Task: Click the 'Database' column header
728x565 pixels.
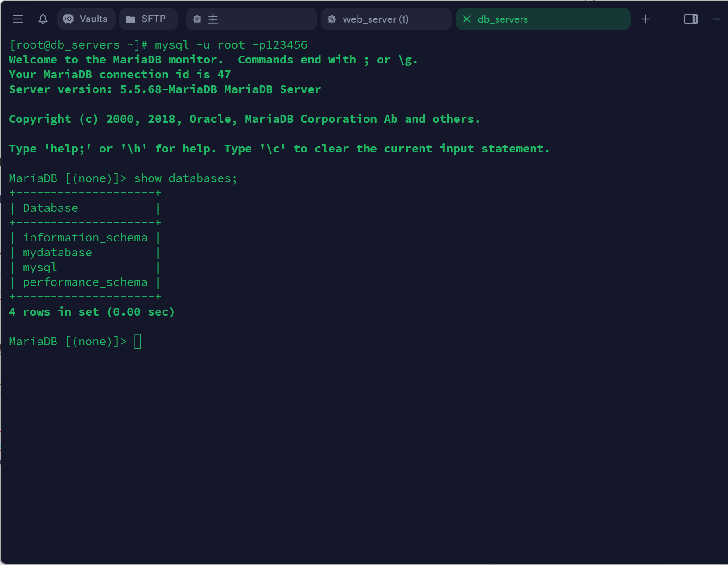Action: 50,208
